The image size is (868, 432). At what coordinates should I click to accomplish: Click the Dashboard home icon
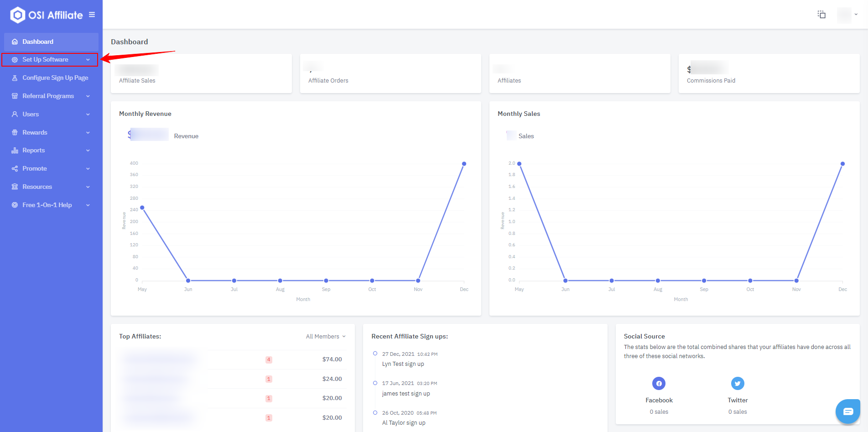(15, 42)
